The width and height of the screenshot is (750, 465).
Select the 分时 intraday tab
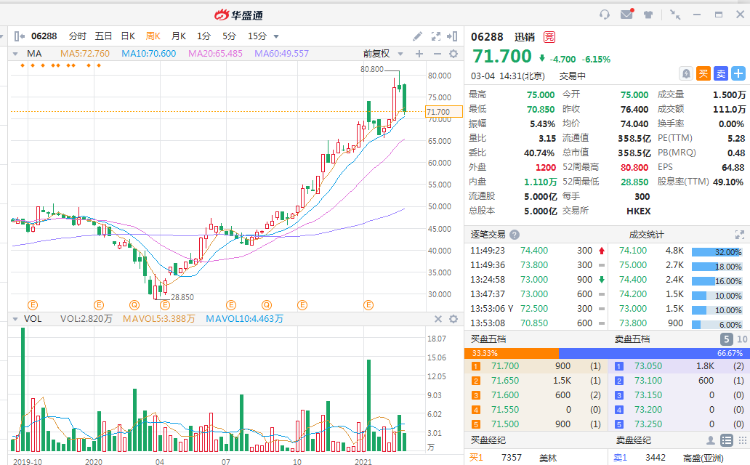coord(78,35)
